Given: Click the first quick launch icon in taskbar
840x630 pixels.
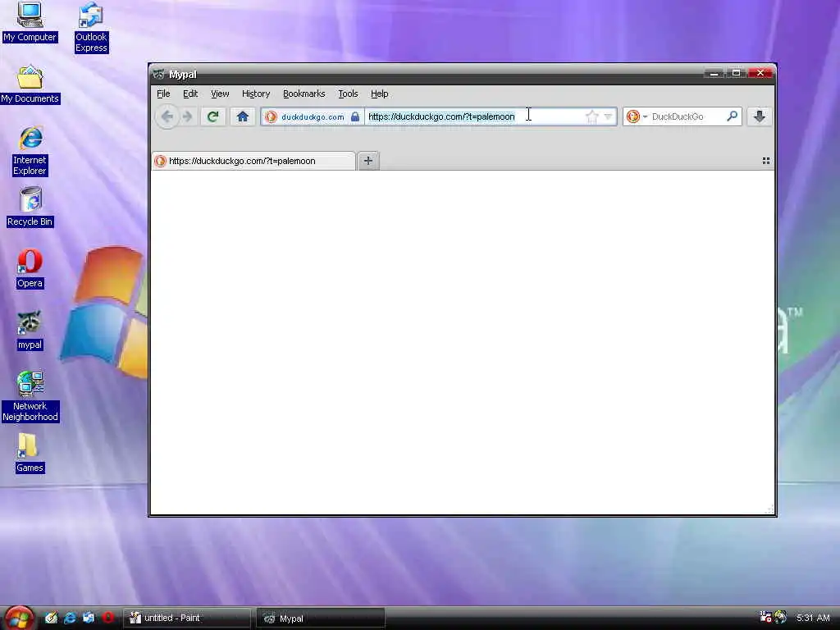Looking at the screenshot, I should (51, 618).
